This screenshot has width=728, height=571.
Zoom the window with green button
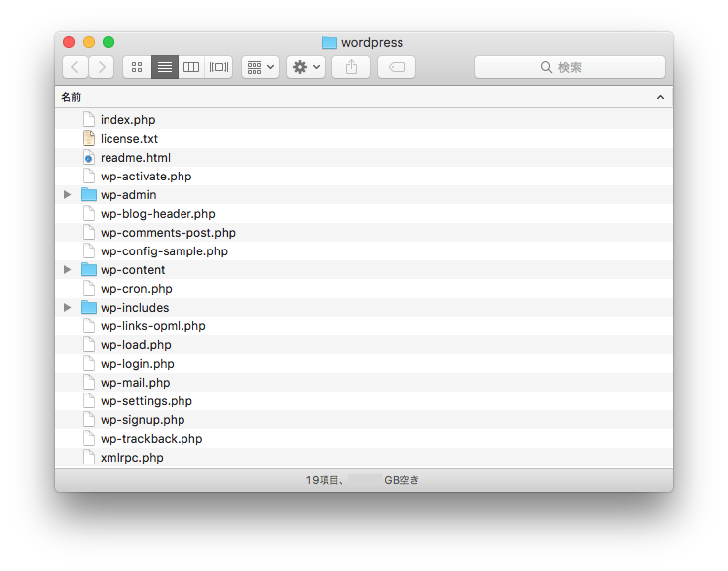click(x=109, y=42)
